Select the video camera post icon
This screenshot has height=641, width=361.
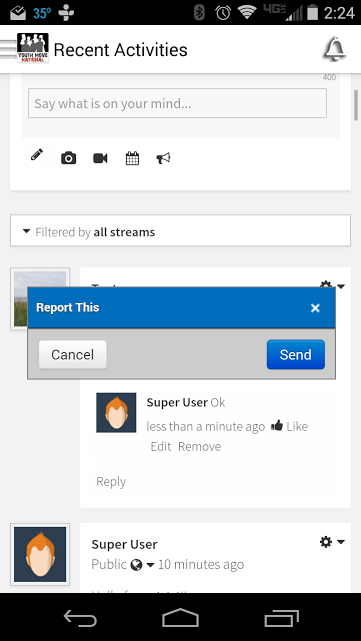[100, 158]
